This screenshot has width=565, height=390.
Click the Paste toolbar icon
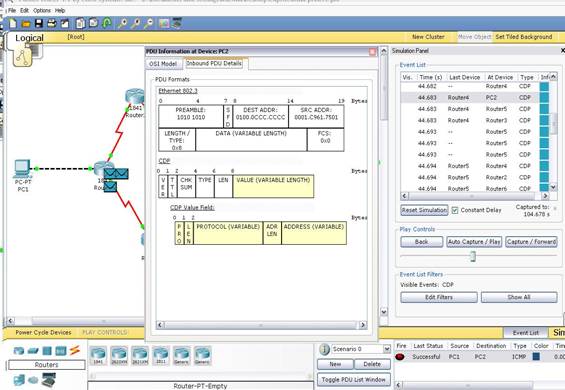(x=93, y=23)
